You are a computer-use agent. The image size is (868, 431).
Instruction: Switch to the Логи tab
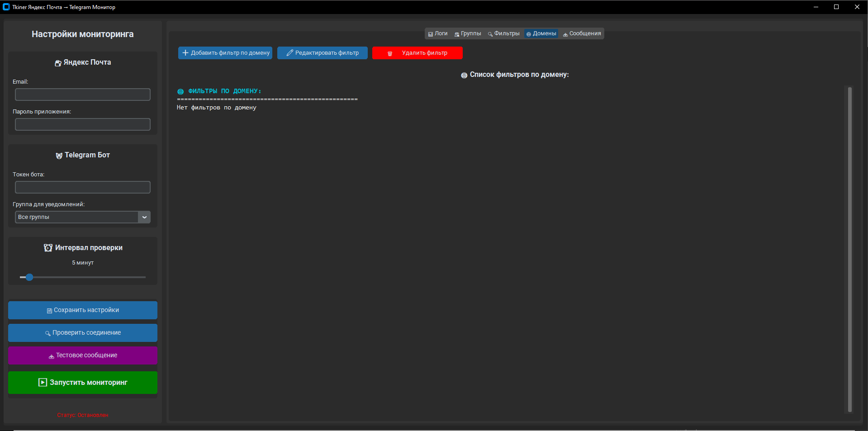point(437,33)
